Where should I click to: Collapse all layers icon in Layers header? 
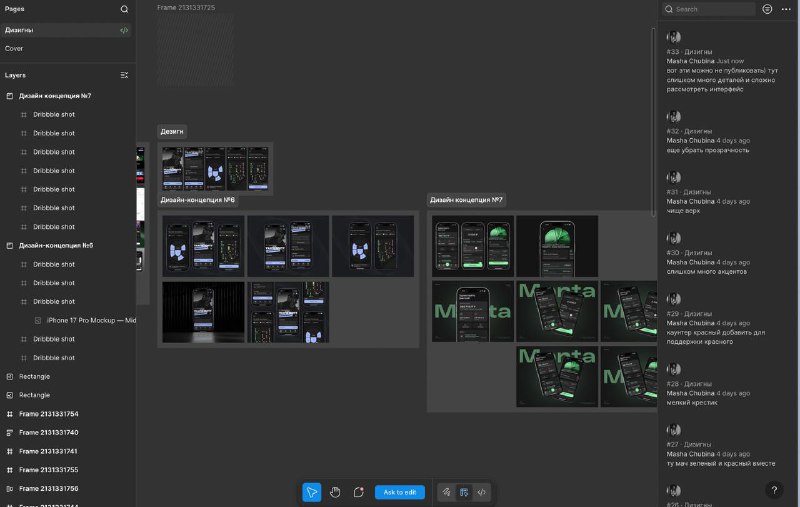coord(124,75)
